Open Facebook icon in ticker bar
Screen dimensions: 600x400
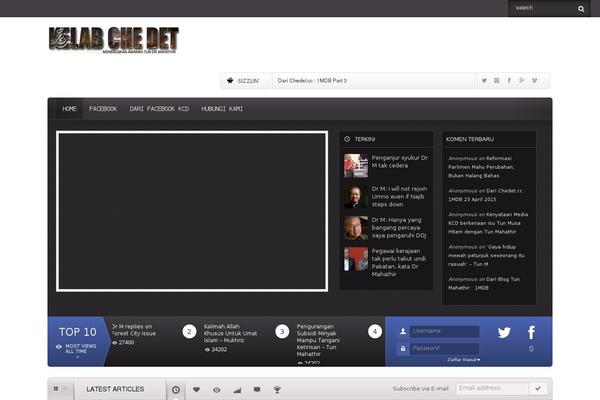pos(509,80)
